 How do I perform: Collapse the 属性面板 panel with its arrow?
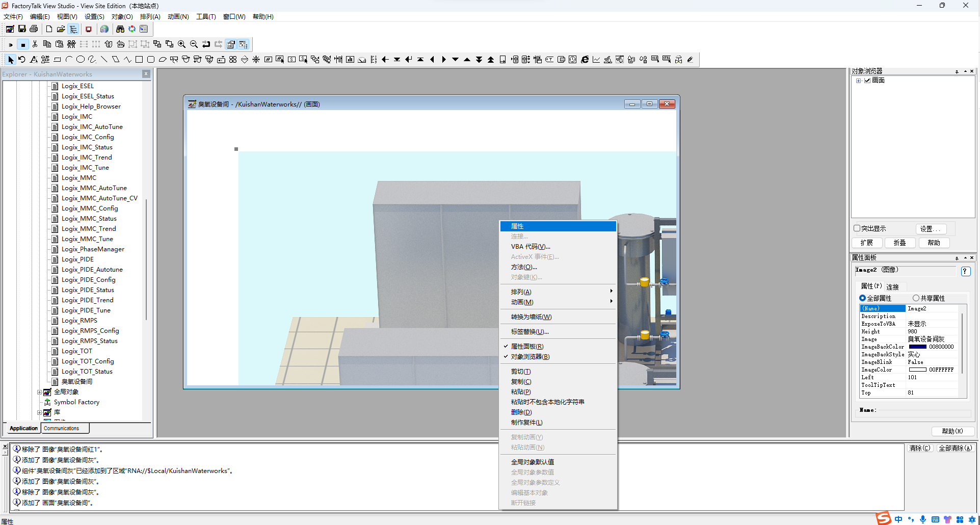tap(965, 258)
